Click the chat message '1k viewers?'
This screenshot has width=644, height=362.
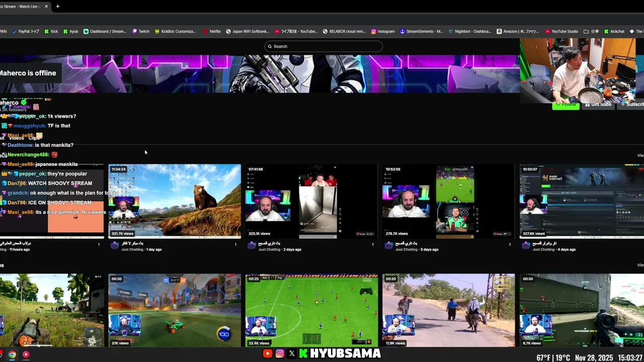pos(62,116)
